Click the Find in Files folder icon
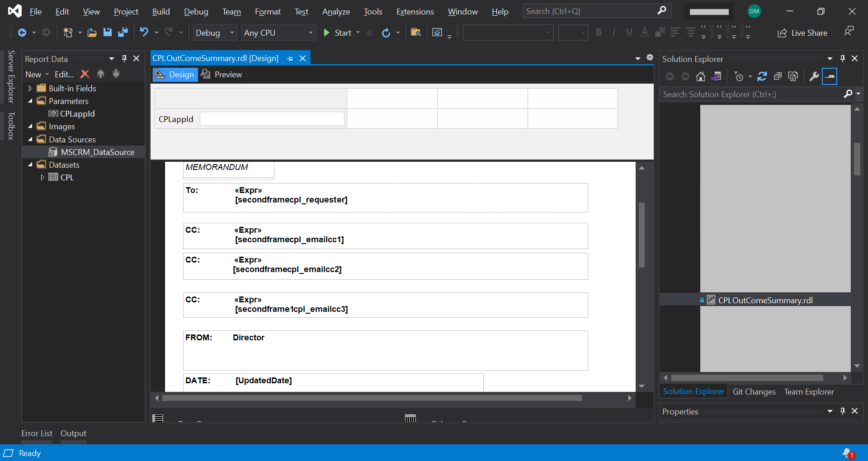 click(416, 32)
